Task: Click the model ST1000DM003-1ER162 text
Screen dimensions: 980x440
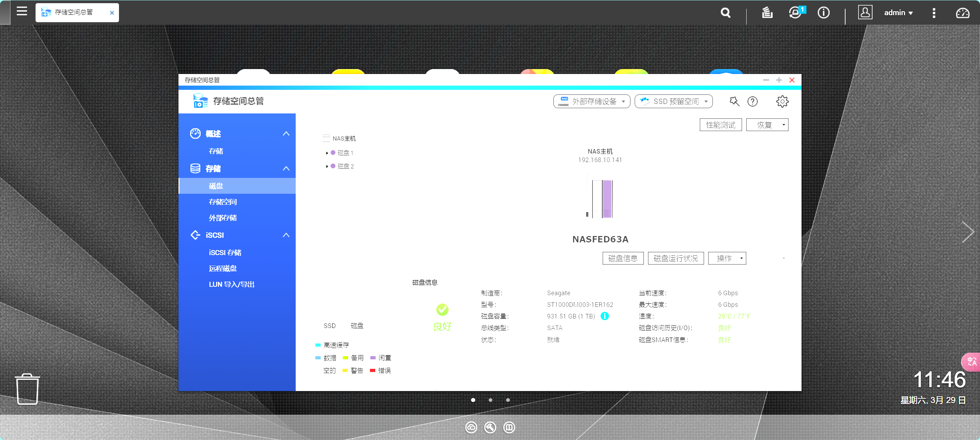Action: (580, 304)
